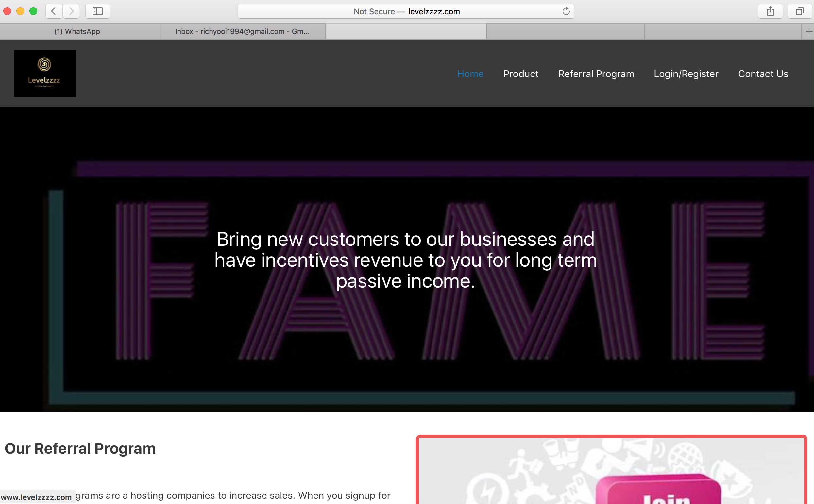Screen dimensions: 814x504
Task: Reload the page with refresh icon
Action: pos(566,11)
